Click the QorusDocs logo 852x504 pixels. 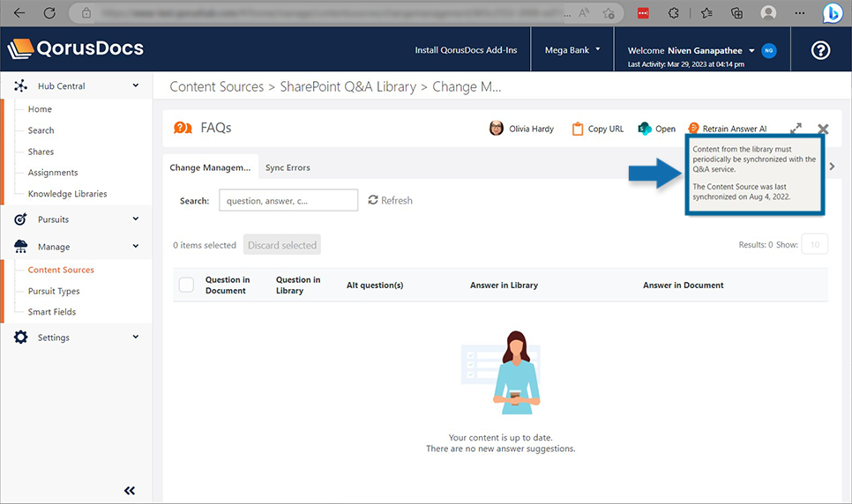[76, 48]
